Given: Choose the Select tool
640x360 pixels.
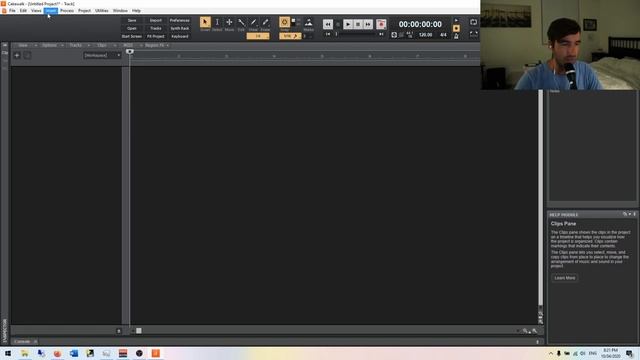Looking at the screenshot, I should coord(217,22).
